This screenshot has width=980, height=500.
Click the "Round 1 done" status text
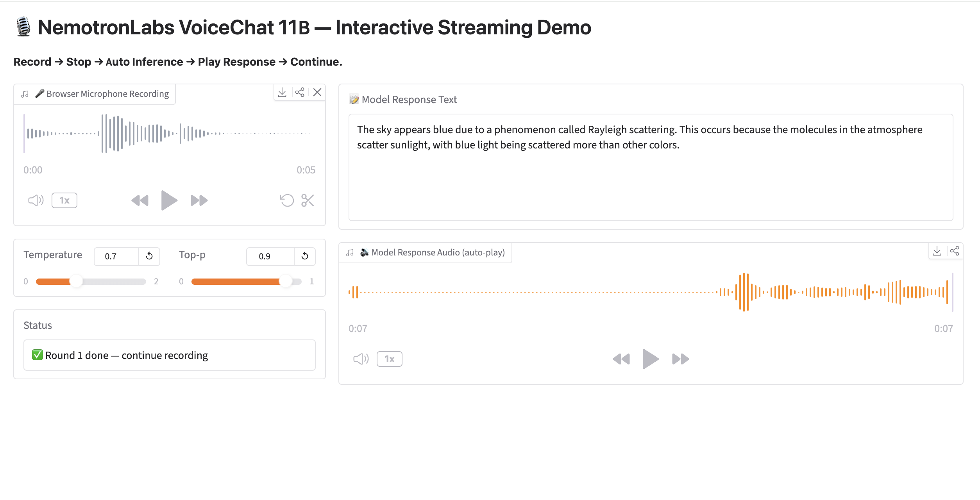[127, 355]
